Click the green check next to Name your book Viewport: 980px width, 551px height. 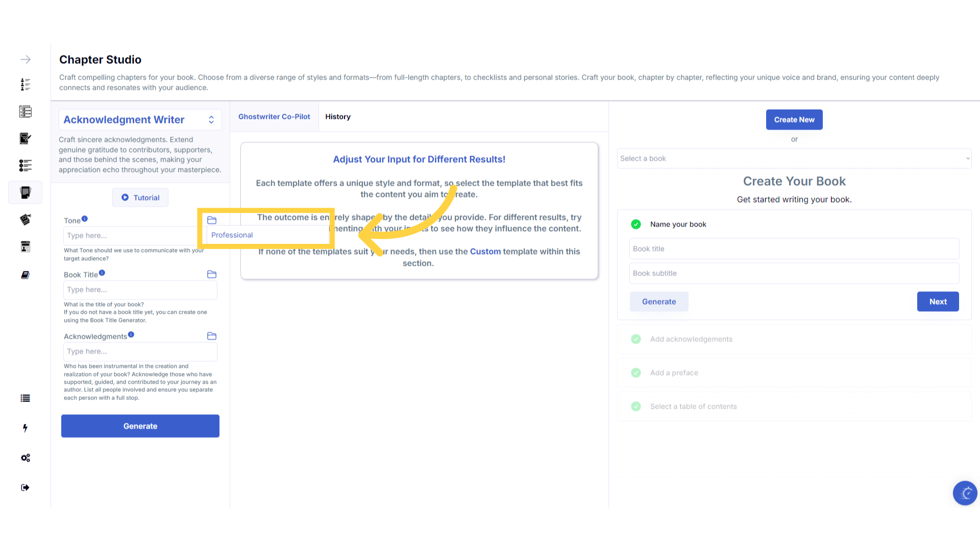pos(636,224)
